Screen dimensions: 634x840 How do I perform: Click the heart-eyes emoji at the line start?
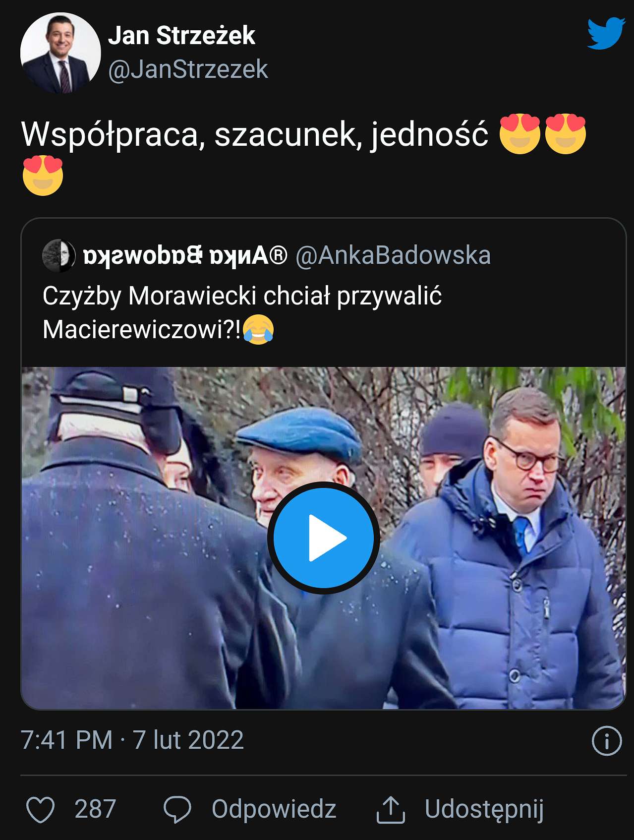43,175
